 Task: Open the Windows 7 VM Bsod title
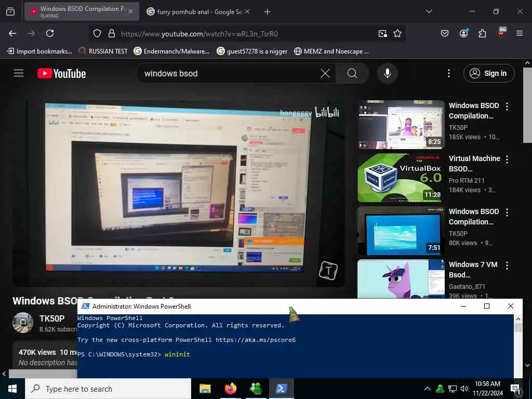click(473, 270)
